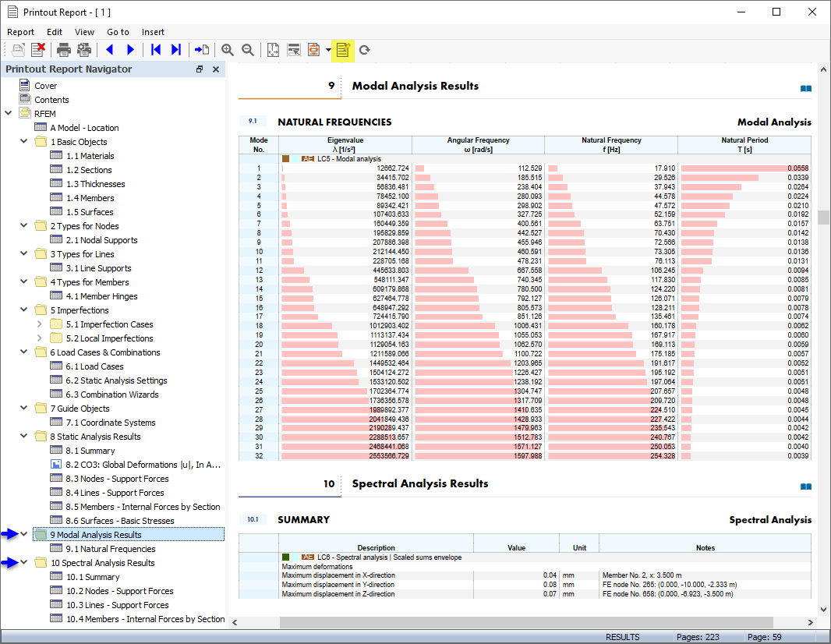This screenshot has height=644, width=831.
Task: Open the Go to menu
Action: pos(118,31)
